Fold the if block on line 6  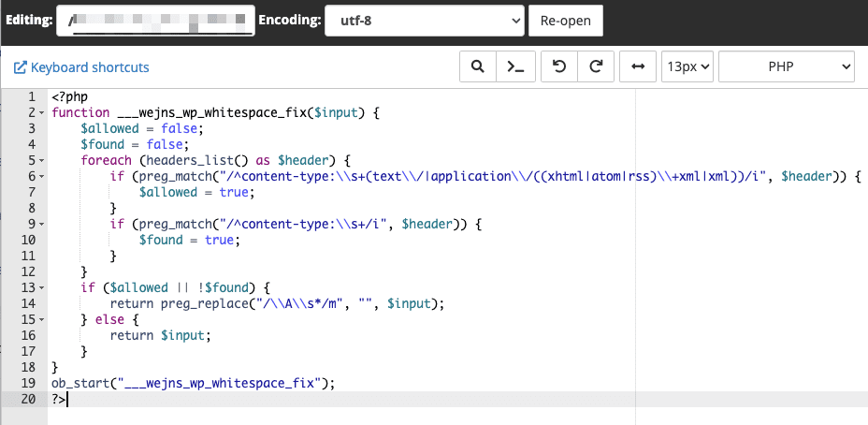point(41,176)
